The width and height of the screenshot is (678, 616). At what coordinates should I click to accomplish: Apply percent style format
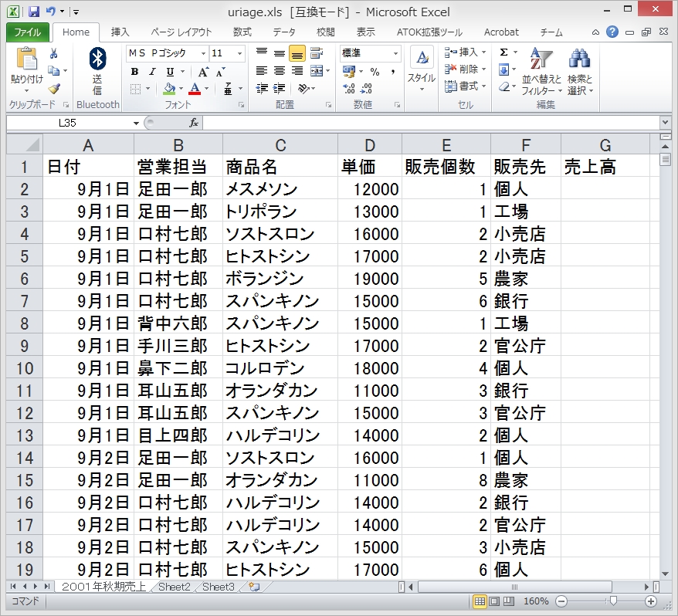click(375, 72)
